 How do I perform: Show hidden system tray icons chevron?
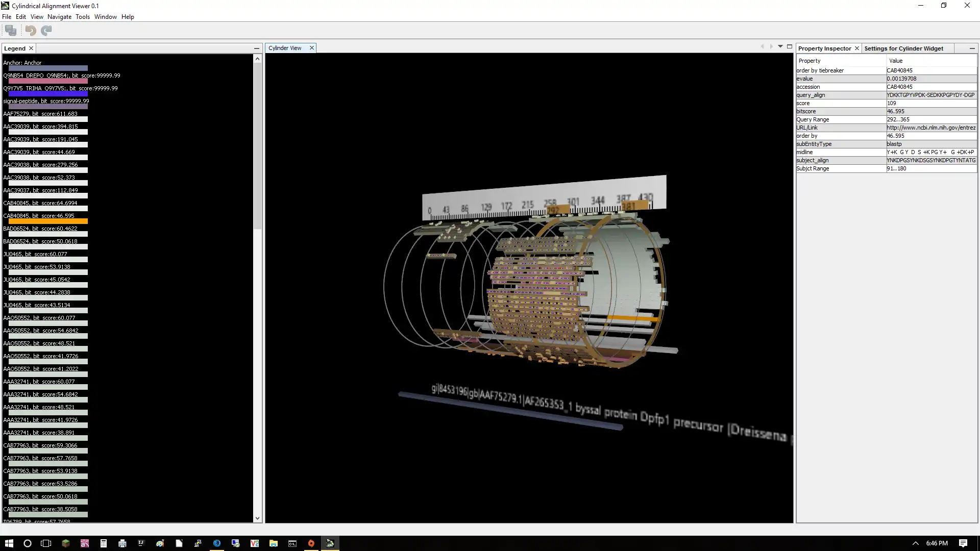point(915,543)
